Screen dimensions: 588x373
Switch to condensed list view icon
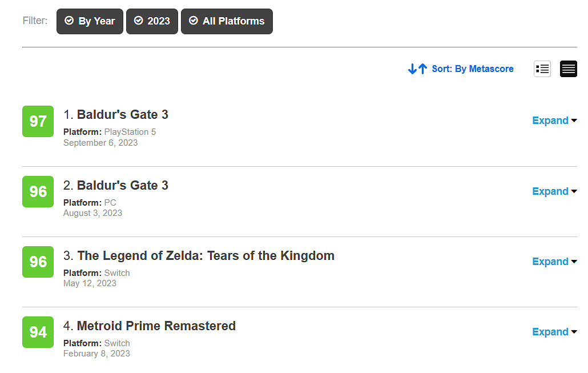click(x=568, y=69)
